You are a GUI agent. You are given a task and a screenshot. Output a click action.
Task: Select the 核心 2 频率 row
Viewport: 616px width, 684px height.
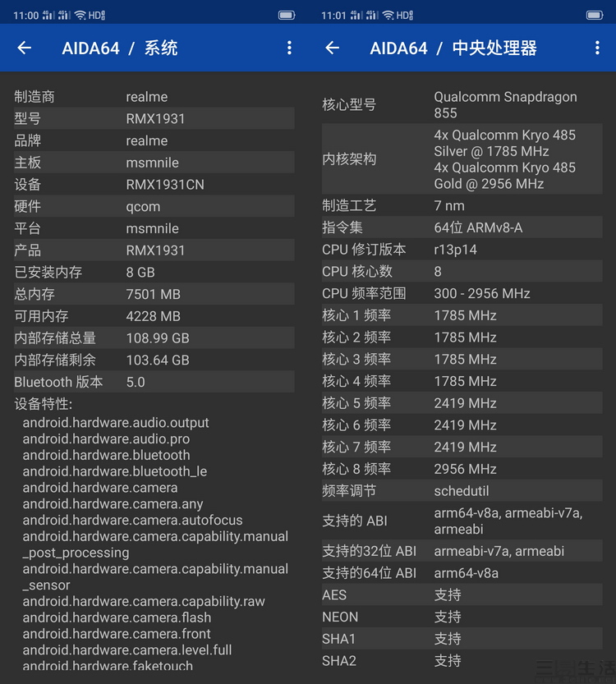click(x=462, y=337)
